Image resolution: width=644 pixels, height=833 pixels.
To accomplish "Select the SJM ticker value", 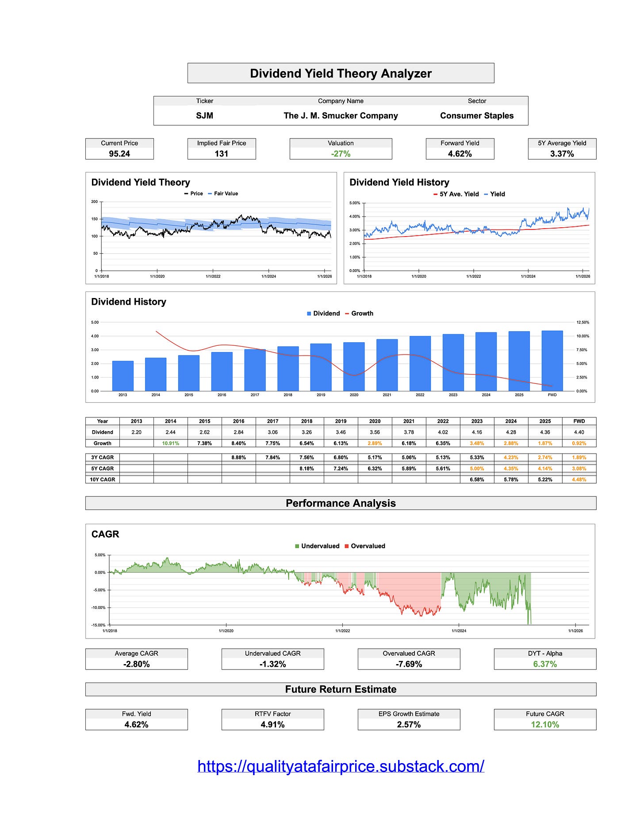I will coord(204,115).
